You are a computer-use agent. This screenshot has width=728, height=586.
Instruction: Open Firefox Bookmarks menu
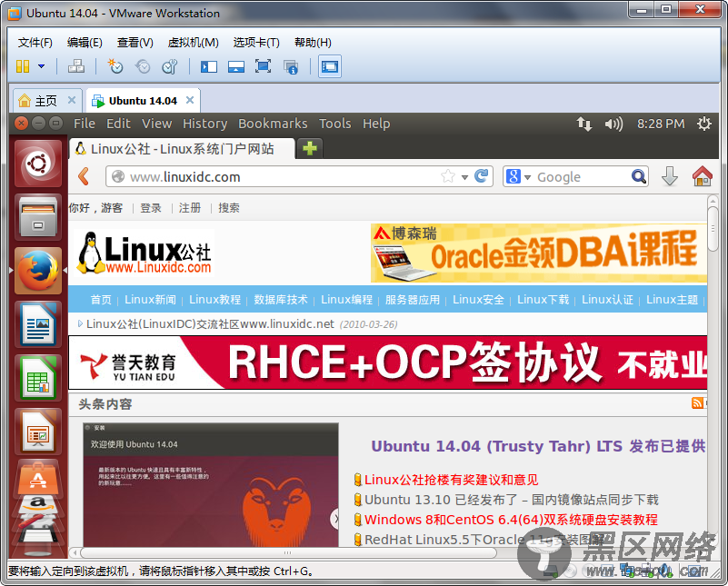273,124
